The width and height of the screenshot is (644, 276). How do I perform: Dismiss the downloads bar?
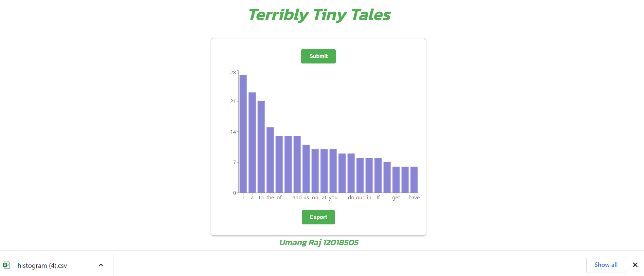(x=634, y=265)
